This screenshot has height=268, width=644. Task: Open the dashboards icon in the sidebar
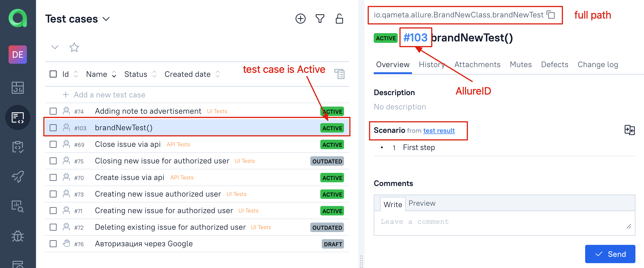(x=18, y=88)
